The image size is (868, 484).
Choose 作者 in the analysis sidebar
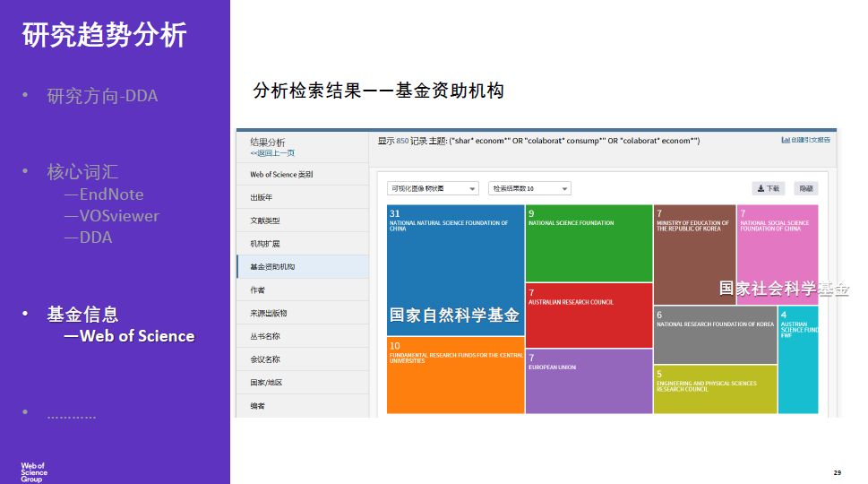coord(258,290)
